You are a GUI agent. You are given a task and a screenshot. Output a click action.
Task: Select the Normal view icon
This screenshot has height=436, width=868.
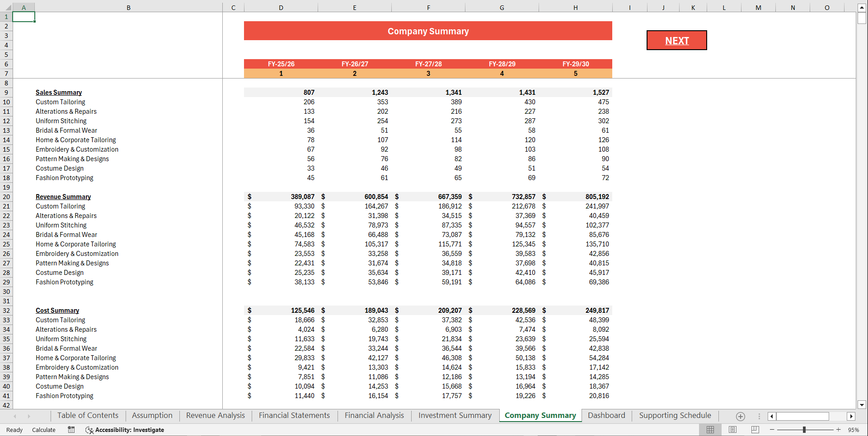pyautogui.click(x=710, y=430)
